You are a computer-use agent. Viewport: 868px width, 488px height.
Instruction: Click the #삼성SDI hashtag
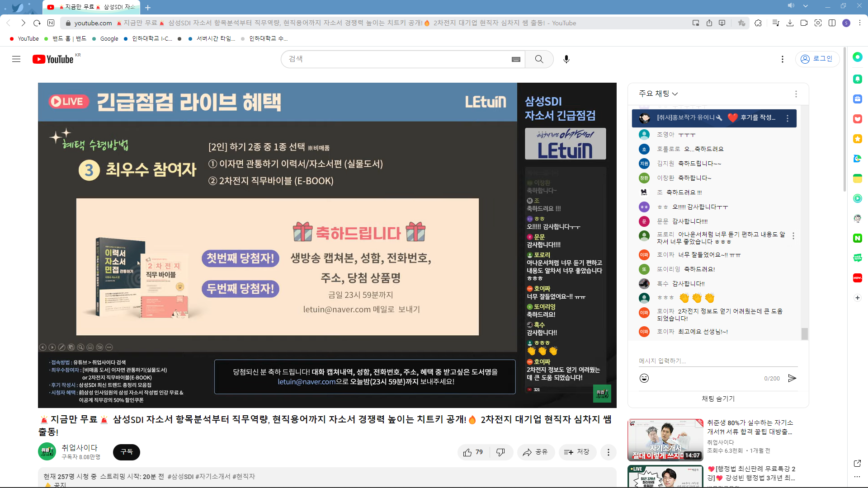pos(180,477)
